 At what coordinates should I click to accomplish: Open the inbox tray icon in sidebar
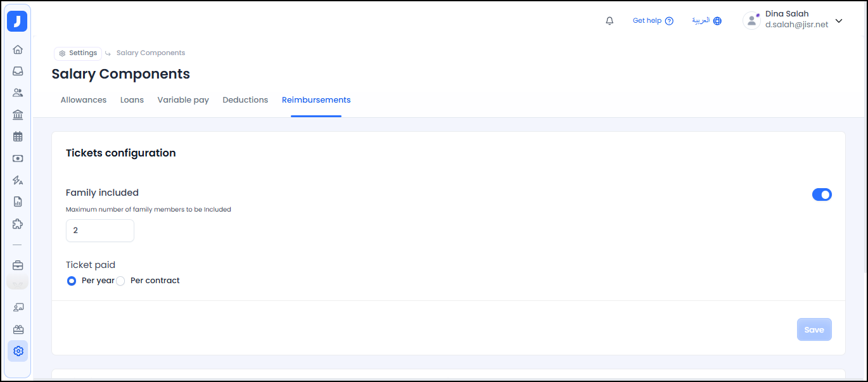click(x=18, y=71)
